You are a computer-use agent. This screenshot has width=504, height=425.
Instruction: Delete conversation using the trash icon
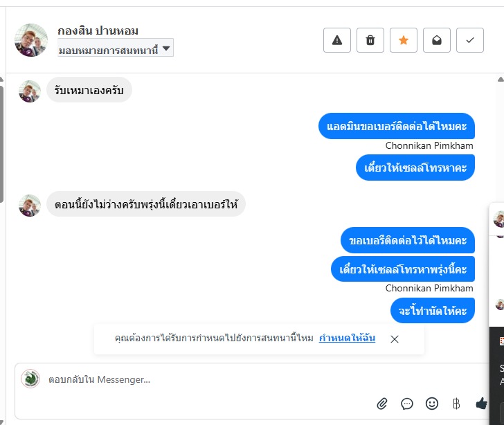(x=370, y=40)
